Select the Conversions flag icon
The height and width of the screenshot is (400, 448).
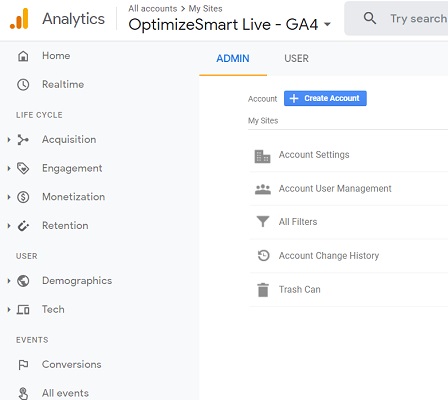23,365
